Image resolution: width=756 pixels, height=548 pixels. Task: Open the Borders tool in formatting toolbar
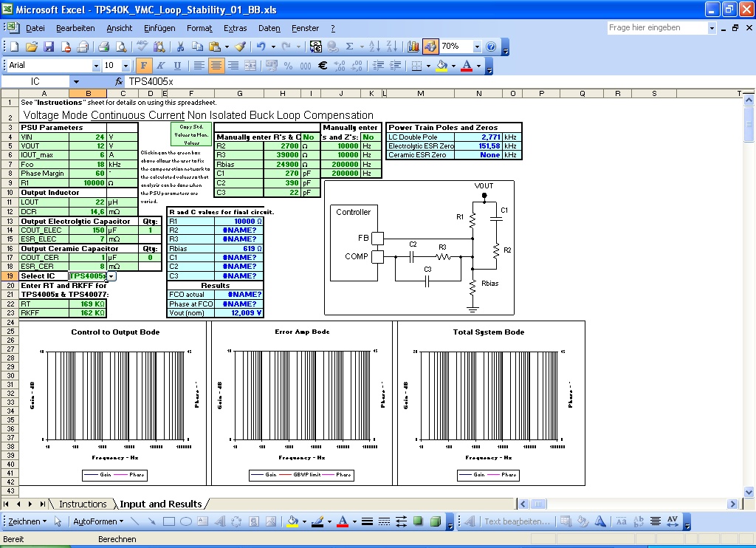coord(417,66)
